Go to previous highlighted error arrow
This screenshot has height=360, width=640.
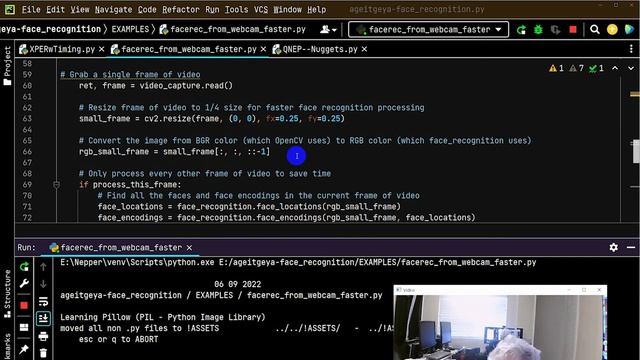(615, 68)
